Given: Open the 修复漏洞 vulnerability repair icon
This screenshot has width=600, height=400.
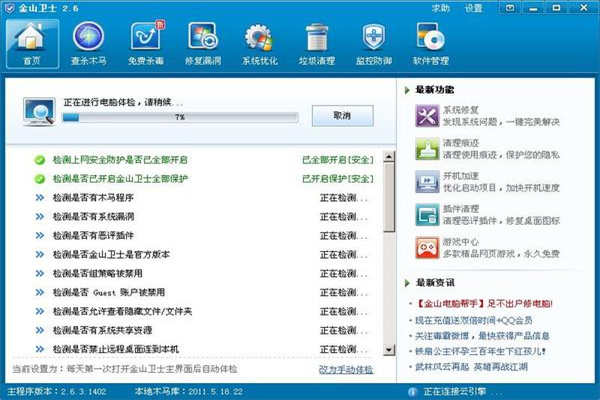Looking at the screenshot, I should pyautogui.click(x=203, y=37).
